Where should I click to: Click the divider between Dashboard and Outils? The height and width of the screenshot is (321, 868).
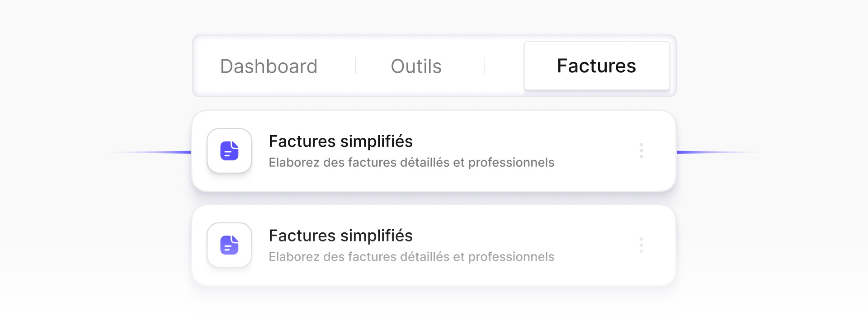355,66
